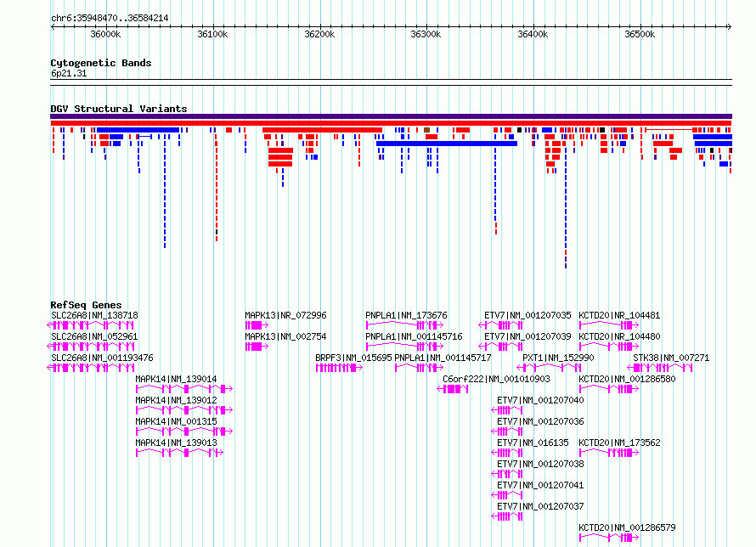This screenshot has width=756, height=547.
Task: Click the Cytogenetic Bands track title
Action: pos(101,63)
